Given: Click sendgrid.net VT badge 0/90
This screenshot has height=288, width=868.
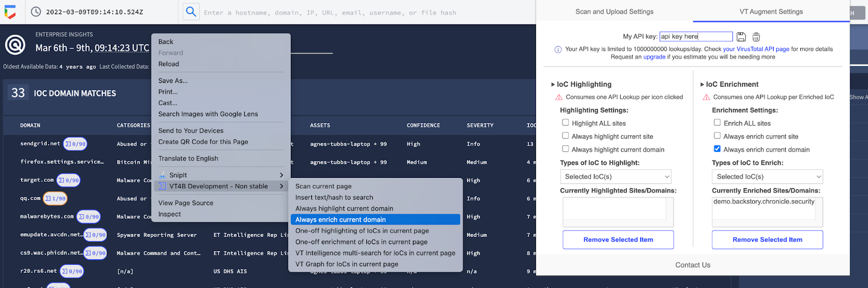Looking at the screenshot, I should coord(75,144).
